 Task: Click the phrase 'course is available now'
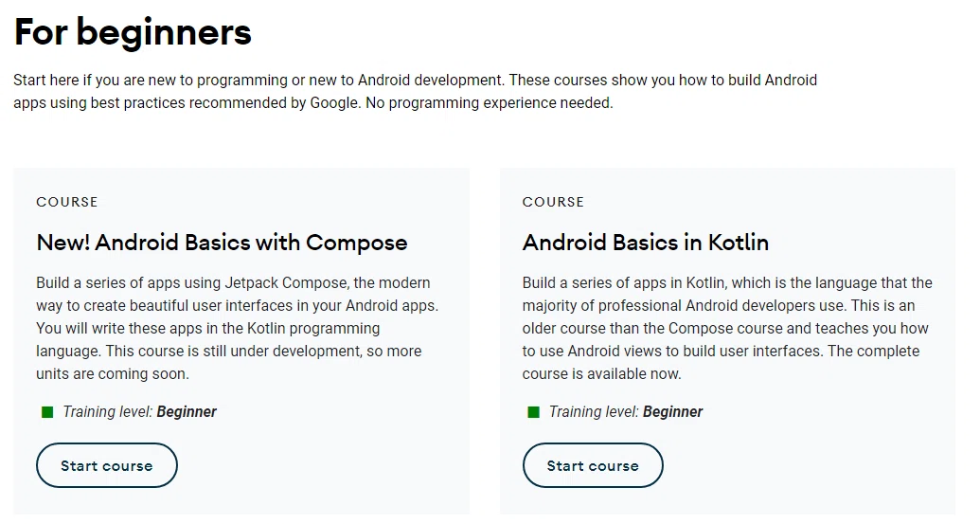(x=600, y=374)
